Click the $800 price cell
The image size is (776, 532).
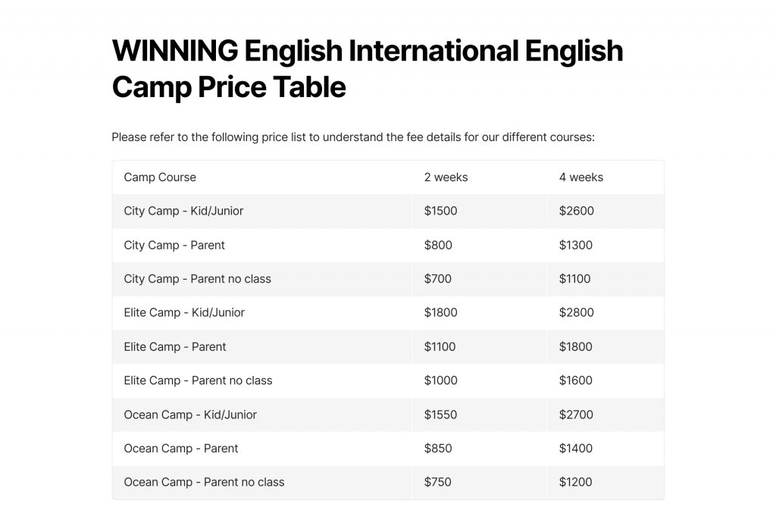tap(438, 245)
